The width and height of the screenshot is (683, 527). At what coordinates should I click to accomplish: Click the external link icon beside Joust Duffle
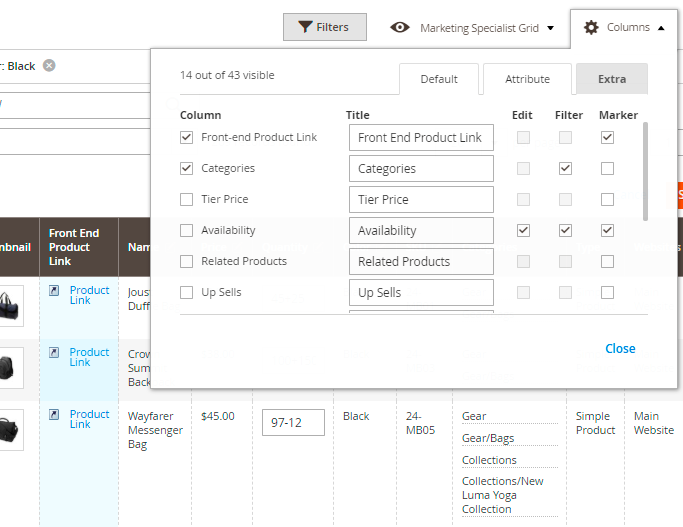(54, 291)
